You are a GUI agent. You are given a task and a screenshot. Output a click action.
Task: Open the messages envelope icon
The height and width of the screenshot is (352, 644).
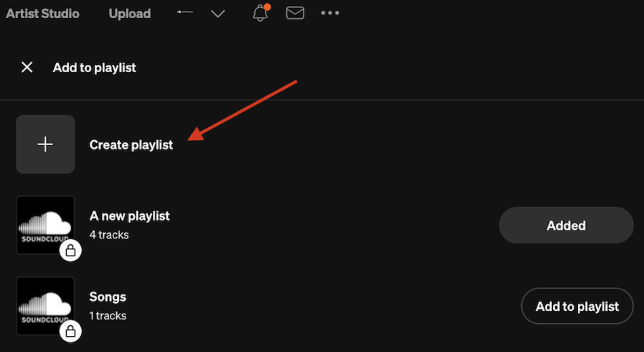(295, 13)
